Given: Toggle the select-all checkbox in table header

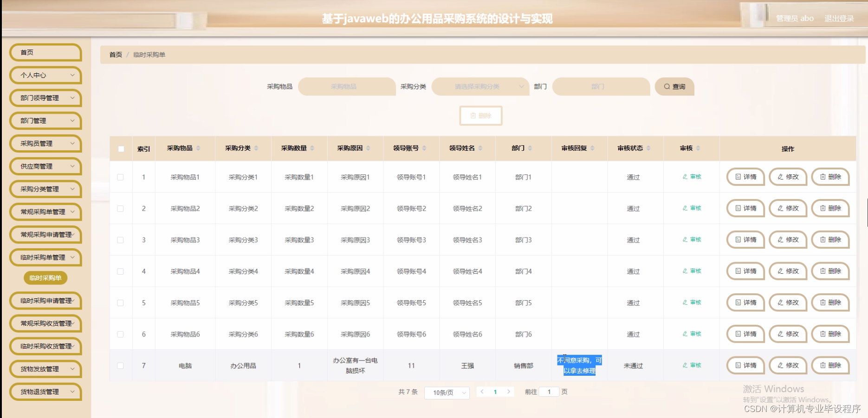Looking at the screenshot, I should tap(121, 148).
